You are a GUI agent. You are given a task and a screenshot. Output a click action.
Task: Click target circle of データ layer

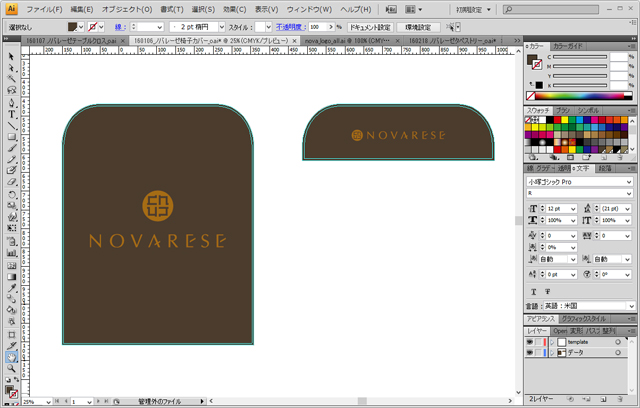tap(618, 353)
